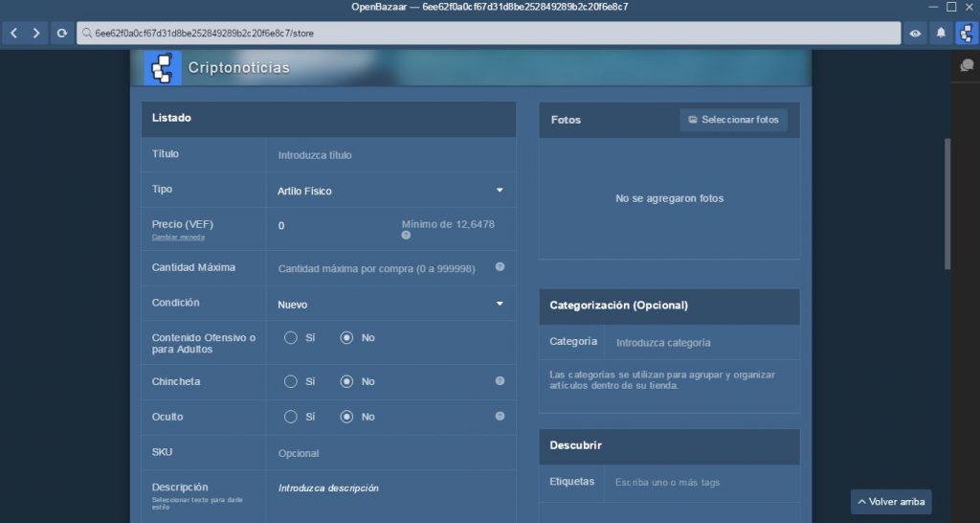Click the address bar with store URL
The image size is (980, 523).
[488, 34]
